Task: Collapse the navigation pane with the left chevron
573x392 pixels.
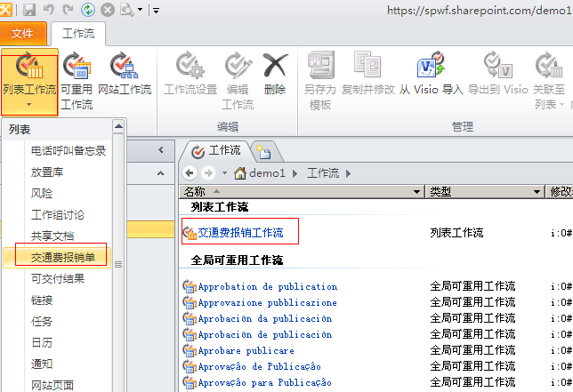Action: click(x=161, y=150)
